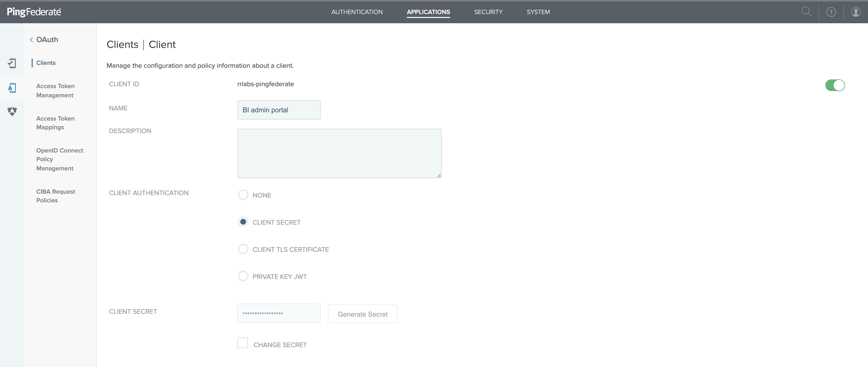Screen dimensions: 868x367
Task: Open the user account profile icon
Action: 856,12
